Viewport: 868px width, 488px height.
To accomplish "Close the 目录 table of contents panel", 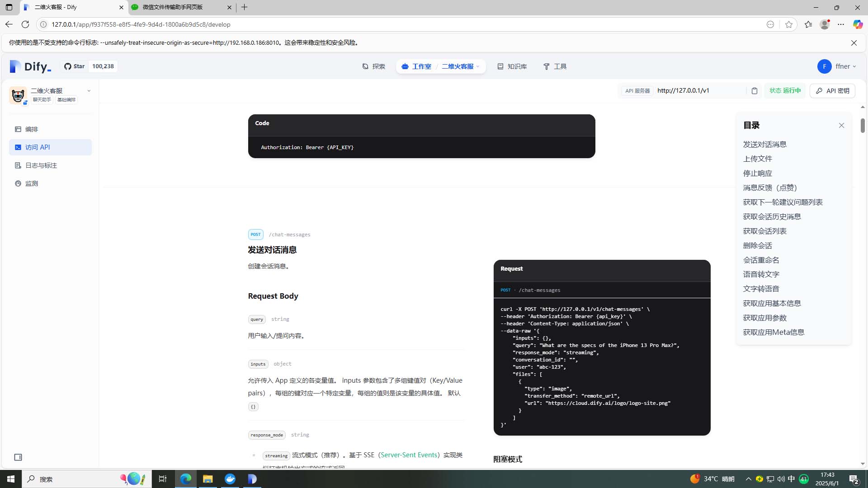I will tap(841, 126).
